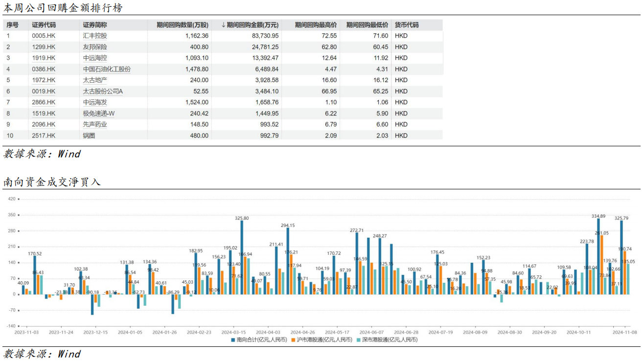Click the repurchase quantity value 1,524.00
This screenshot has width=644, height=364.
pos(197,102)
